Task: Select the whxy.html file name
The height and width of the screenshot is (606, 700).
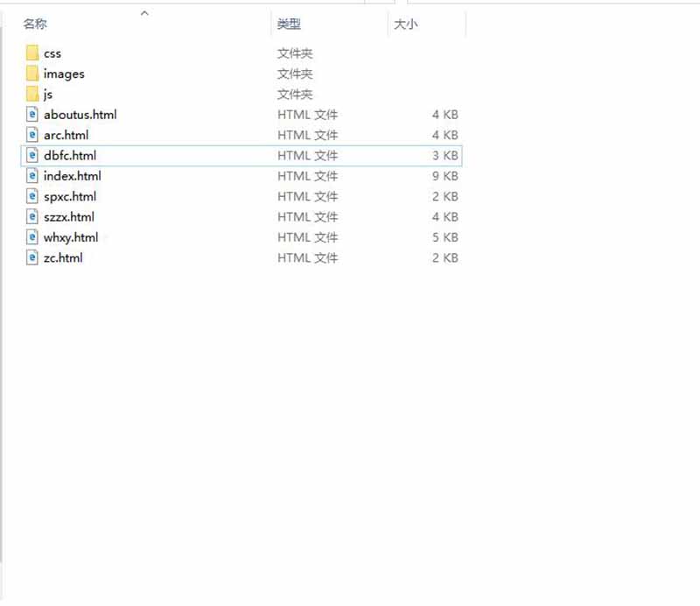Action: pos(71,237)
